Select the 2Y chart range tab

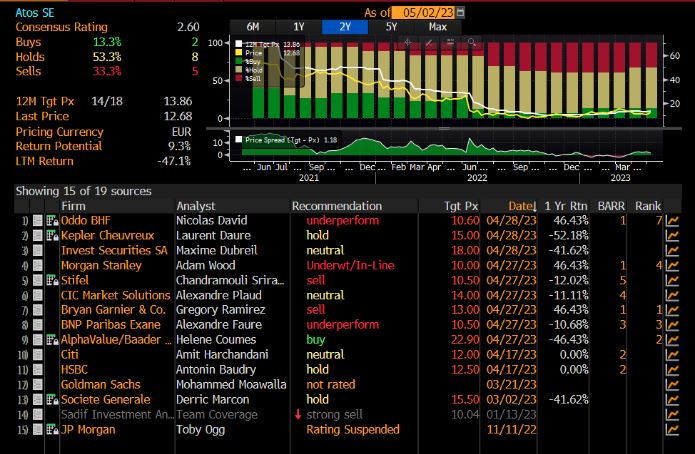(345, 27)
